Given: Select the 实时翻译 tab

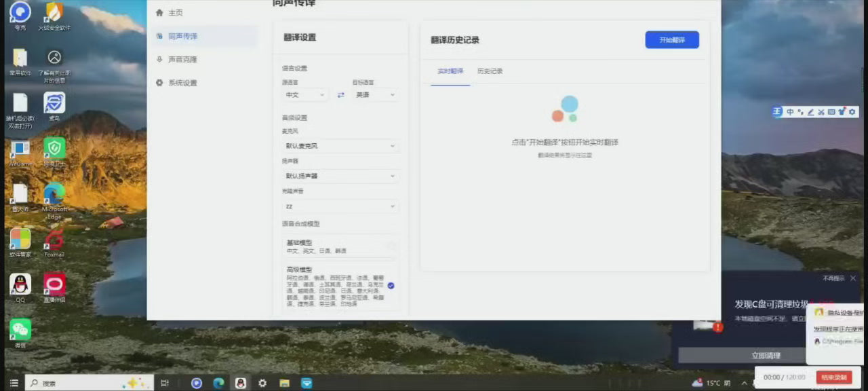Looking at the screenshot, I should point(450,71).
